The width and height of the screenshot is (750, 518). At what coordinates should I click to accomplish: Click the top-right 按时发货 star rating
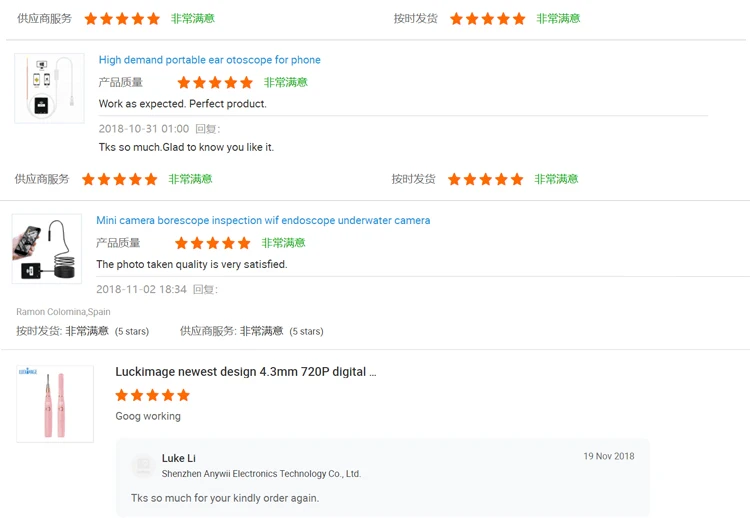[487, 19]
